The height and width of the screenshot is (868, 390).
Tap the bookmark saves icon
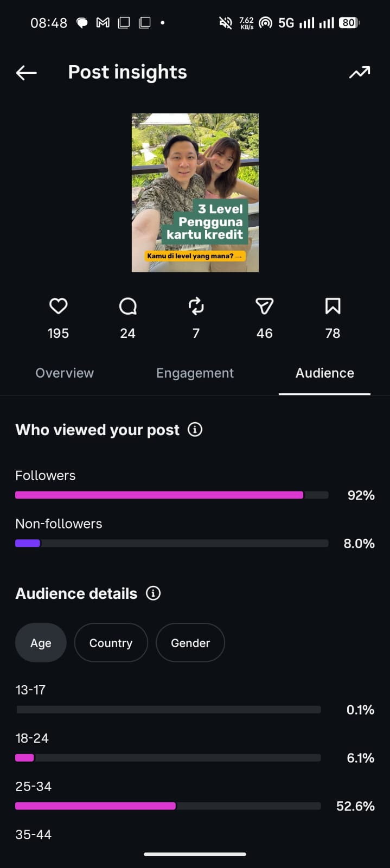[333, 307]
